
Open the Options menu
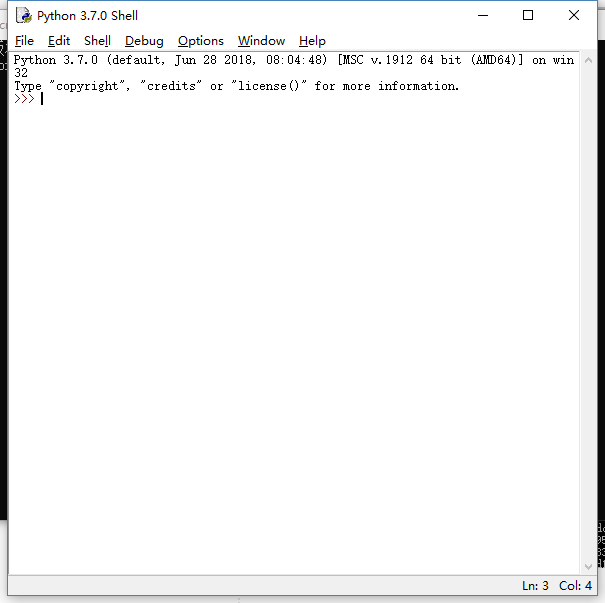coord(201,41)
